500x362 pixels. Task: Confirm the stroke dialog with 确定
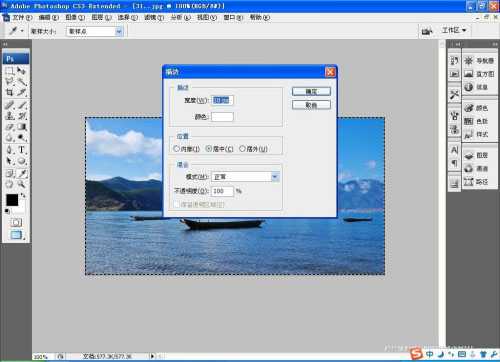pyautogui.click(x=311, y=91)
